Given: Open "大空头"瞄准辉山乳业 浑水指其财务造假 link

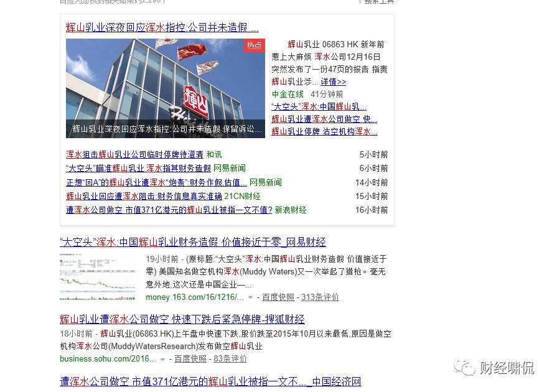Looking at the screenshot, I should pyautogui.click(x=138, y=168).
